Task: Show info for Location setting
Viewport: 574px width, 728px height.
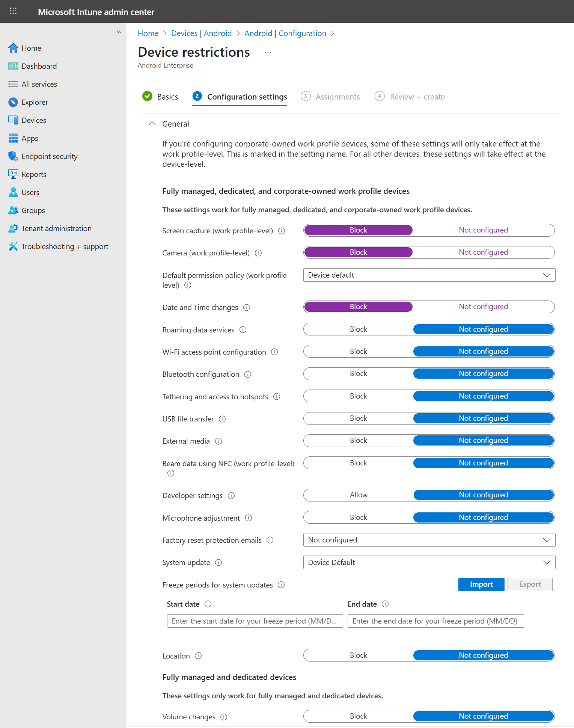Action: 198,656
